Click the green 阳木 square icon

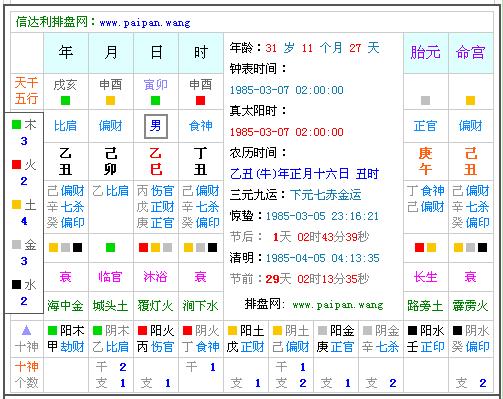point(52,330)
